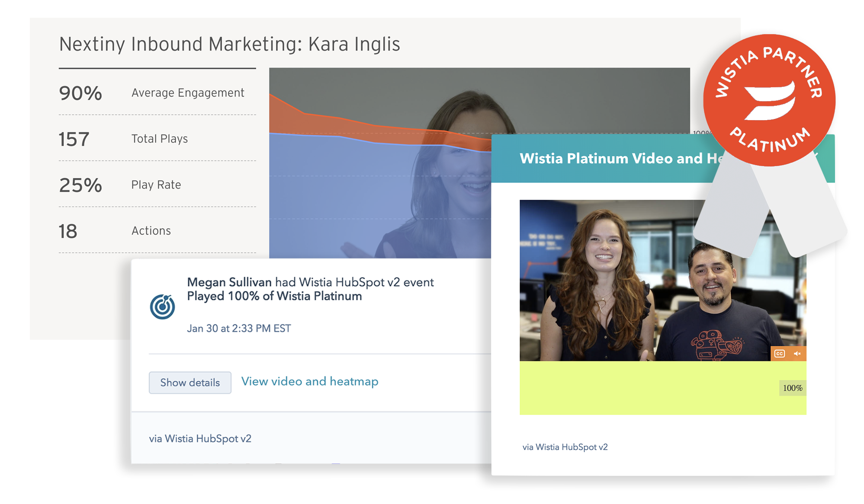Click the yellow-green heatmap bar
The image size is (864, 504).
click(663, 388)
